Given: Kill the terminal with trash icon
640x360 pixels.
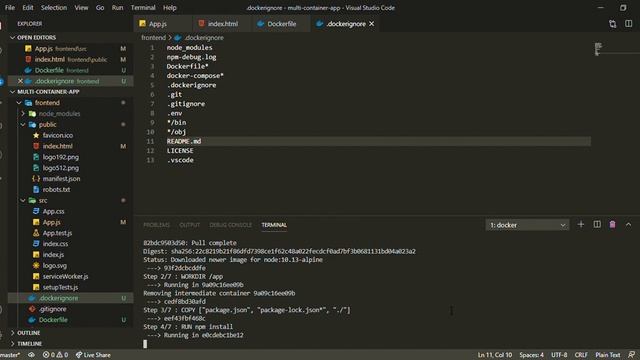Looking at the screenshot, I should point(613,224).
